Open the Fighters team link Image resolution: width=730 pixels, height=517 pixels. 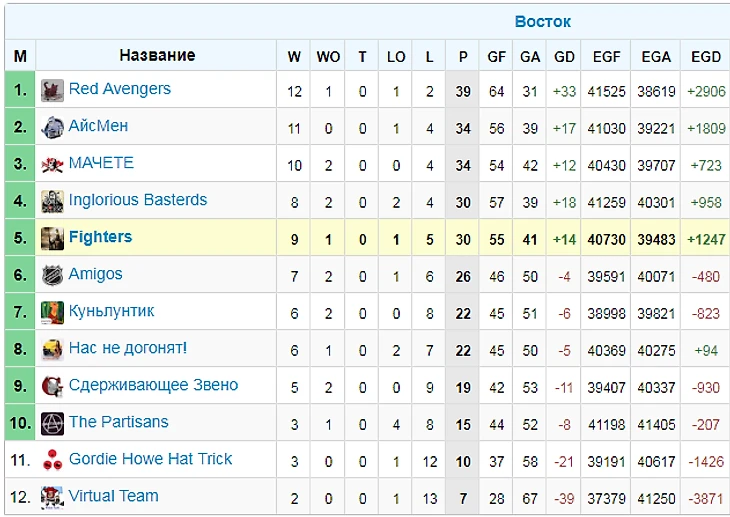100,237
